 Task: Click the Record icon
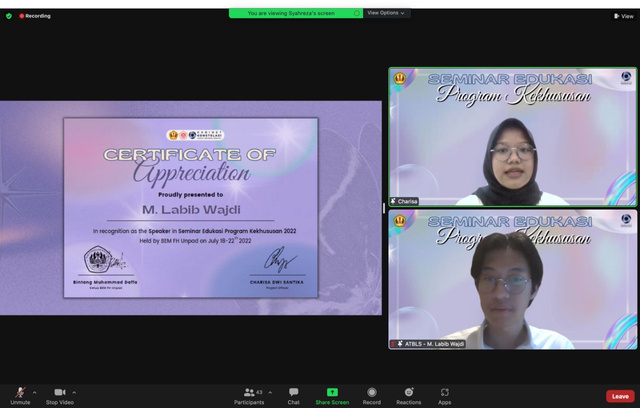tap(372, 393)
